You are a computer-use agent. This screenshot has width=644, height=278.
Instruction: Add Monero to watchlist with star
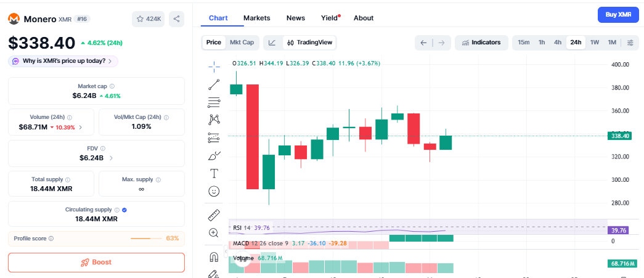(x=149, y=19)
